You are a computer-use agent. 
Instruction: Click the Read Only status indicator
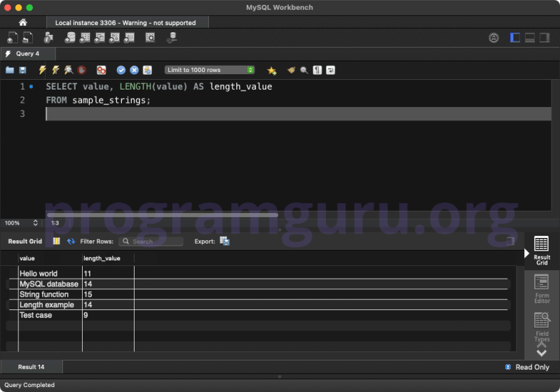click(527, 367)
